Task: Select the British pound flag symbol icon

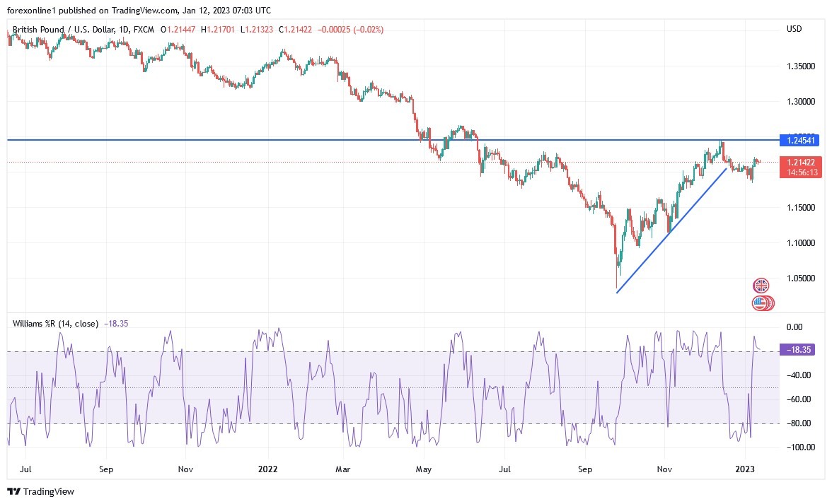Action: click(760, 285)
